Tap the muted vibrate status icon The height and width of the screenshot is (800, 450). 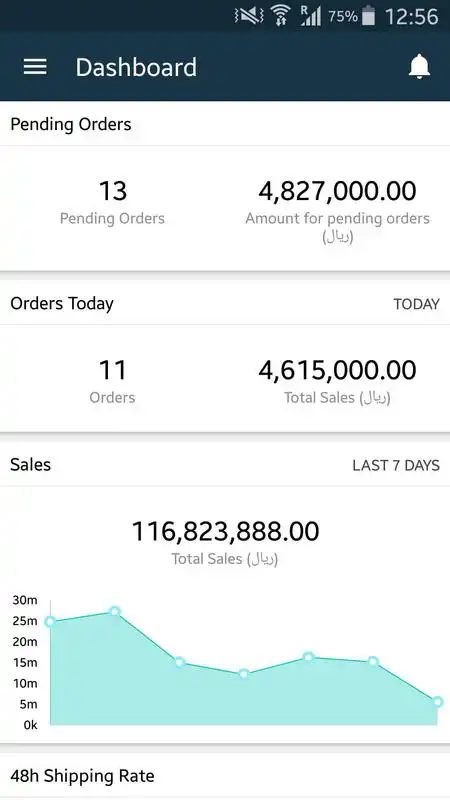(x=248, y=16)
